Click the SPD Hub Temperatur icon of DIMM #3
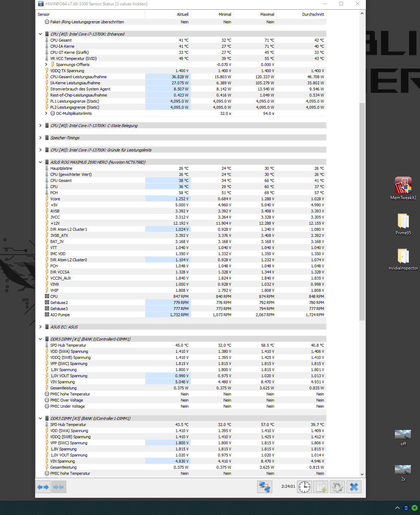The image size is (420, 515). pyautogui.click(x=47, y=425)
